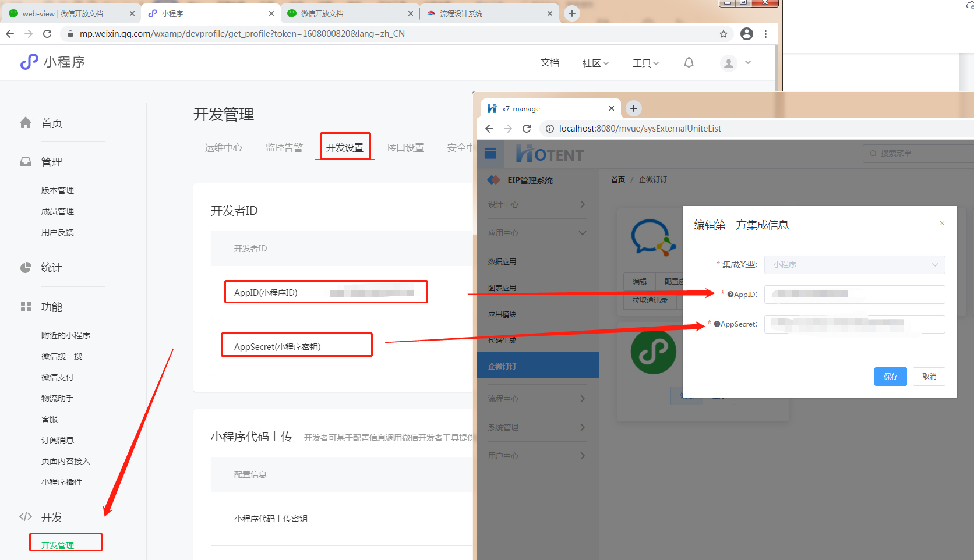Open a new tab in the WeChat browser window
The height and width of the screenshot is (560, 974).
click(572, 13)
